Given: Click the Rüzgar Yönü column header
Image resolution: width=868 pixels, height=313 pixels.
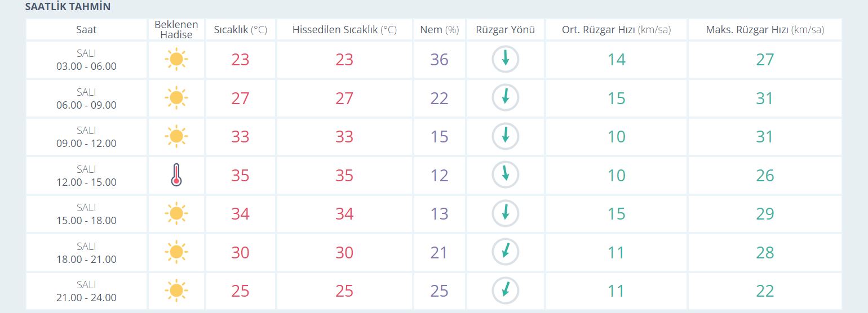Looking at the screenshot, I should click(x=506, y=30).
